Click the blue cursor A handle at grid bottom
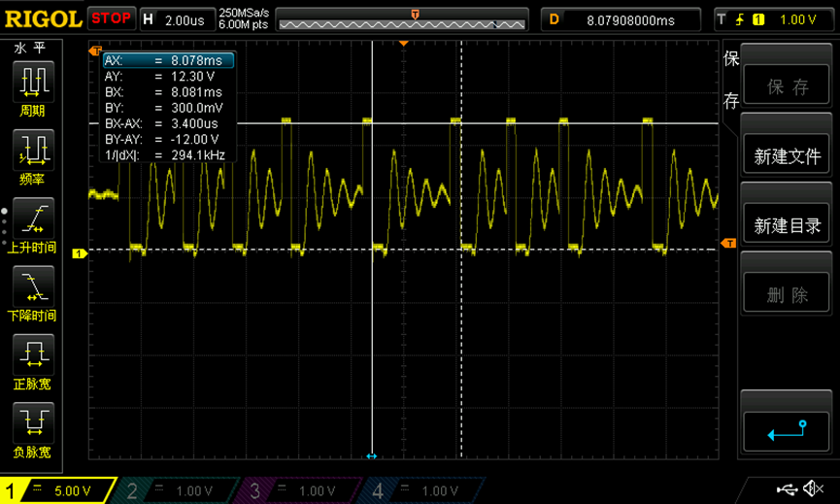Viewport: 840px width, 504px height. [372, 455]
